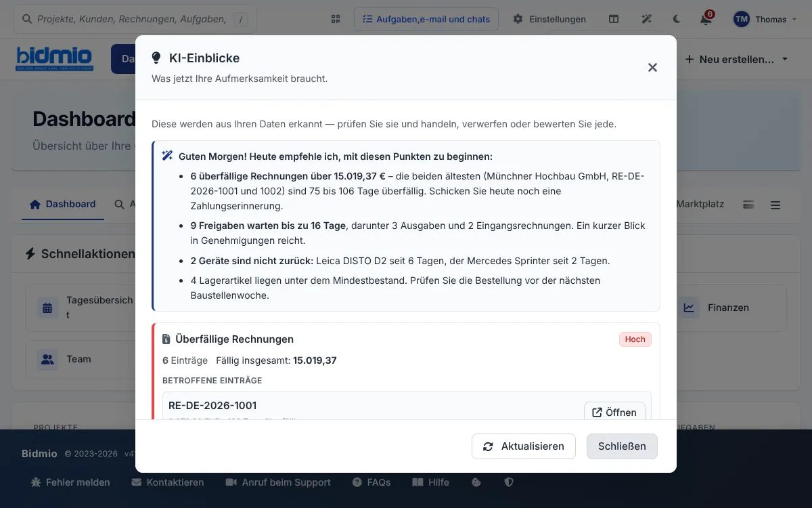The width and height of the screenshot is (812, 508).
Task: Click the lightbulb icon beside KI-Einblicke
Action: 156,58
